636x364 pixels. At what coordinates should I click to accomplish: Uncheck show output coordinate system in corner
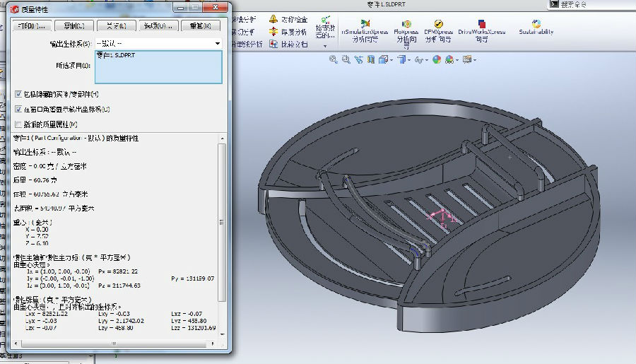(x=18, y=110)
